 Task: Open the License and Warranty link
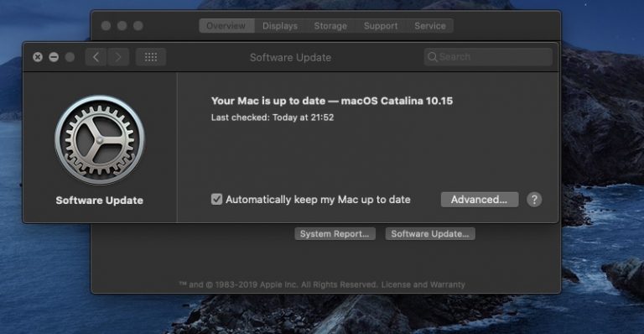pyautogui.click(x=423, y=284)
